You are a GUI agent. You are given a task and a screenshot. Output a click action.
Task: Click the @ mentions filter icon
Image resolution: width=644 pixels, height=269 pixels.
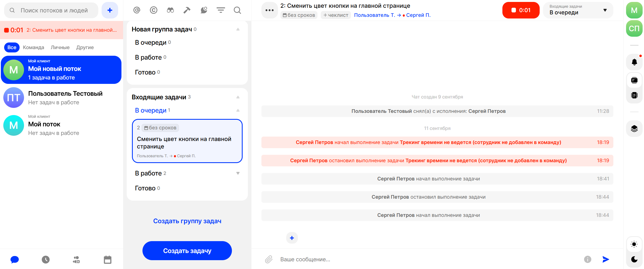(137, 10)
